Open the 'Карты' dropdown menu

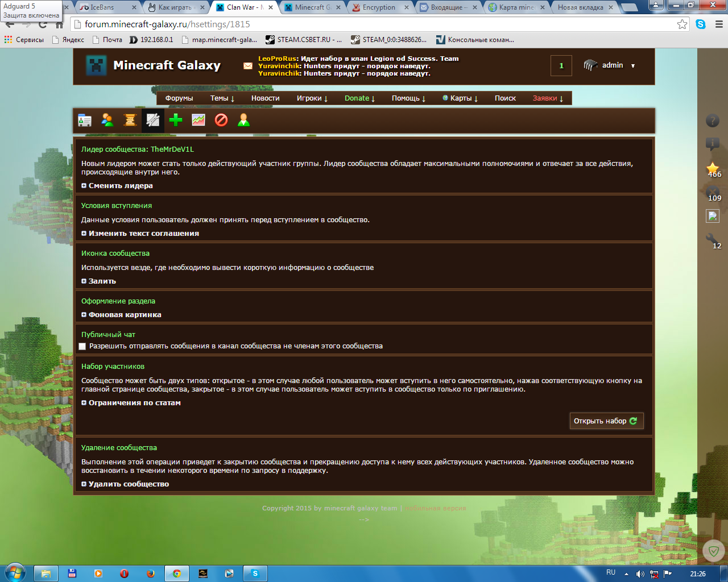pos(460,98)
